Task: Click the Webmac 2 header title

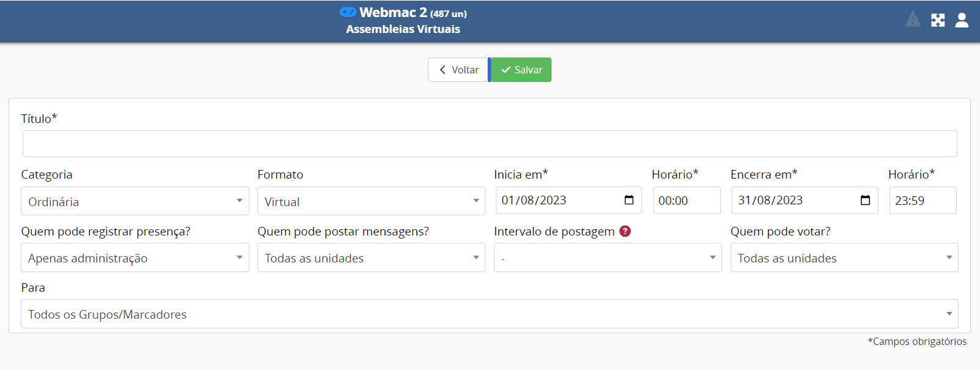Action: coord(393,12)
